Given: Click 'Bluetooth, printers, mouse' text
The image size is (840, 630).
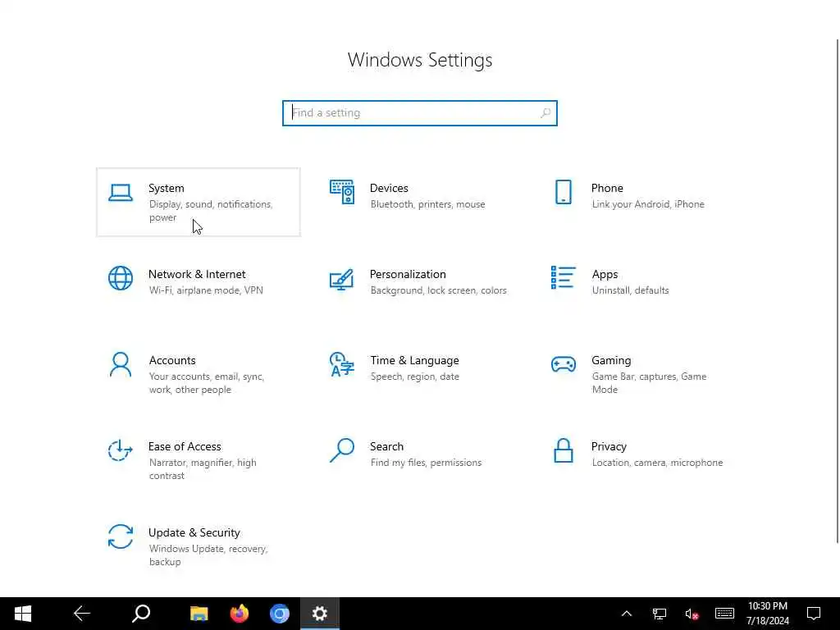Looking at the screenshot, I should coord(427,204).
